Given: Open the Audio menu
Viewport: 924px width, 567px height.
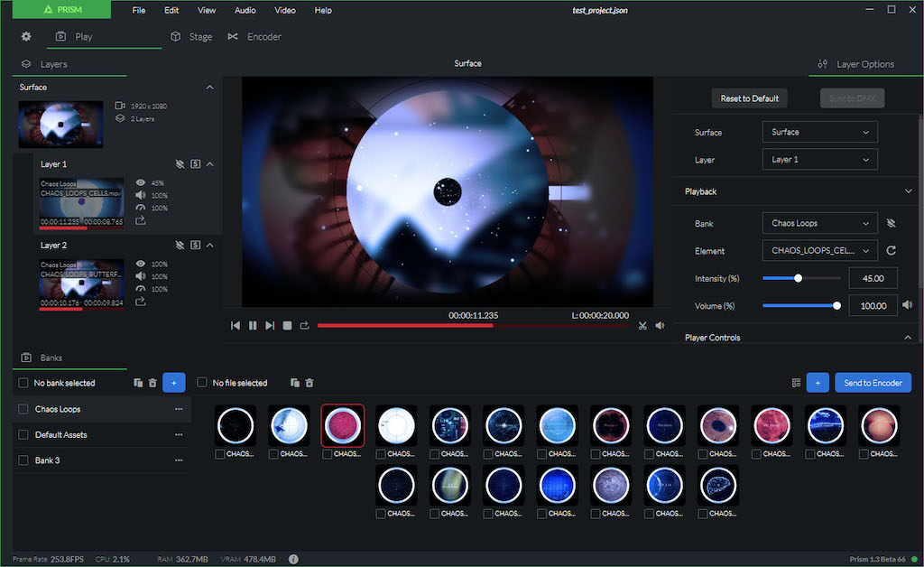Looking at the screenshot, I should 244,10.
